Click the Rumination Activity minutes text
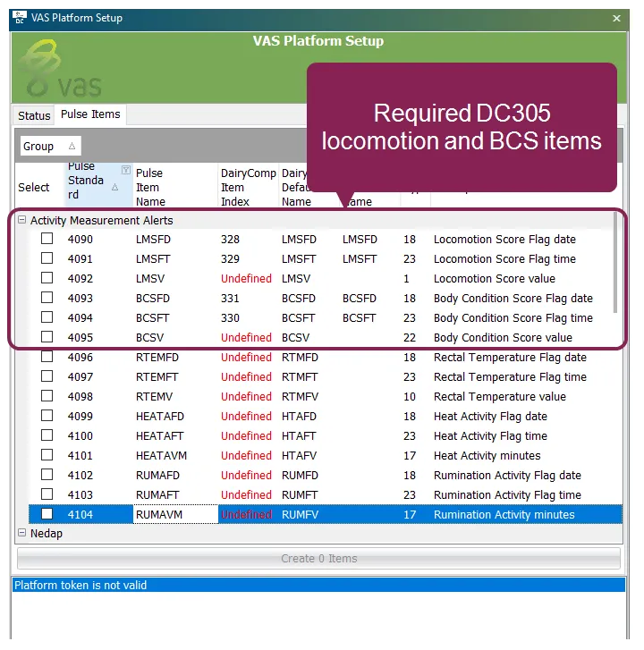Image resolution: width=644 pixels, height=650 pixels. [504, 514]
